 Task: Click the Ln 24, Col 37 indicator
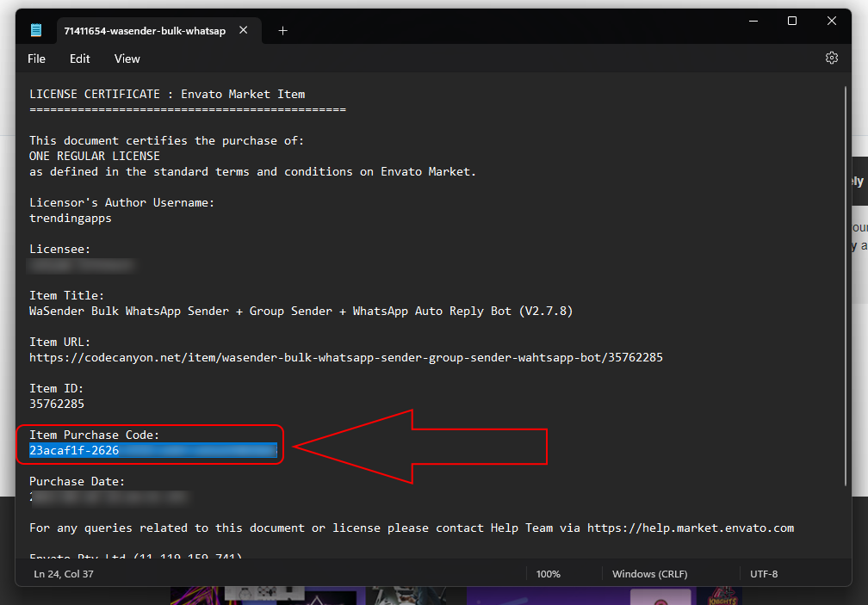click(x=64, y=573)
